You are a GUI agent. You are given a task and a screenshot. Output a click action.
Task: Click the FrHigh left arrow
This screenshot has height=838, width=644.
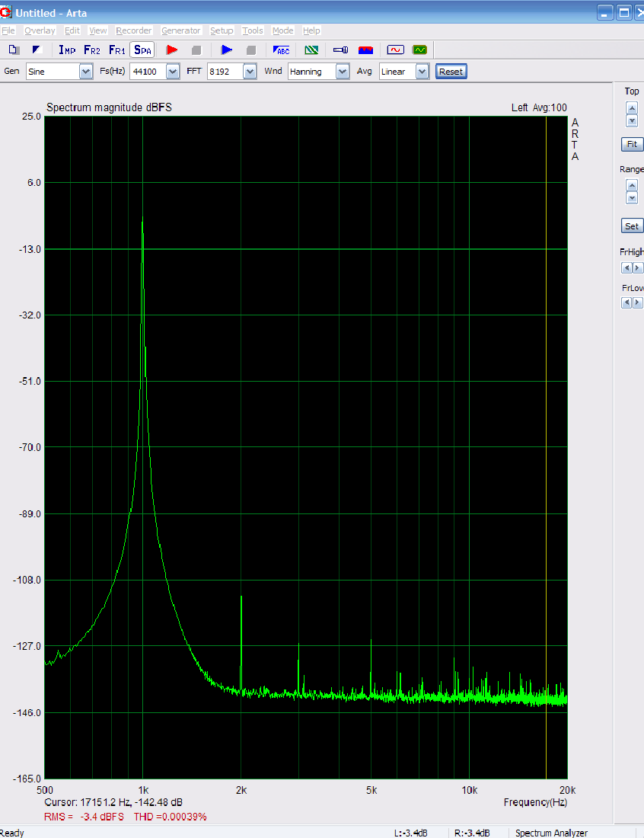click(627, 267)
